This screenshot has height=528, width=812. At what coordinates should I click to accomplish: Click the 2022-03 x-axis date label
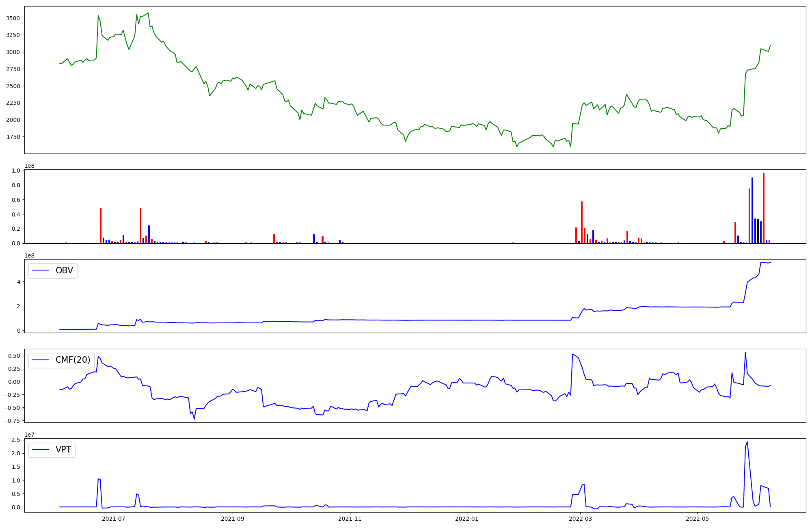[580, 519]
